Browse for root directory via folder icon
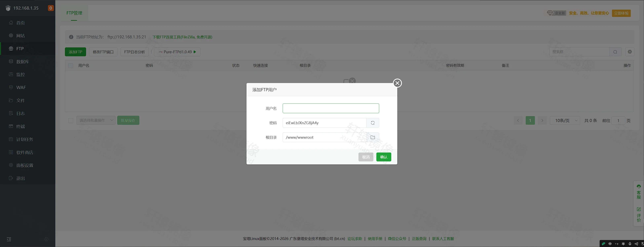Screen dimensions: 644x247 (373, 137)
